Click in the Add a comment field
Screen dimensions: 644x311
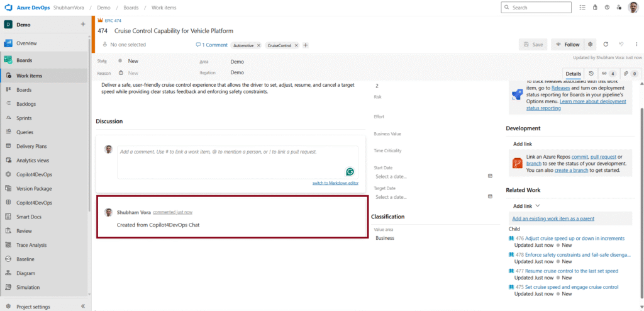[237, 162]
